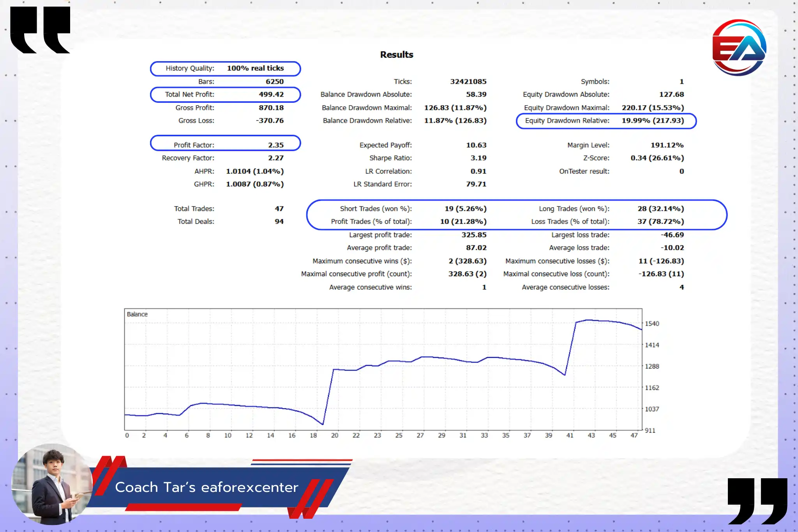Click Long Trades value 28 (32.14%)
This screenshot has height=532, width=798.
[x=661, y=208]
